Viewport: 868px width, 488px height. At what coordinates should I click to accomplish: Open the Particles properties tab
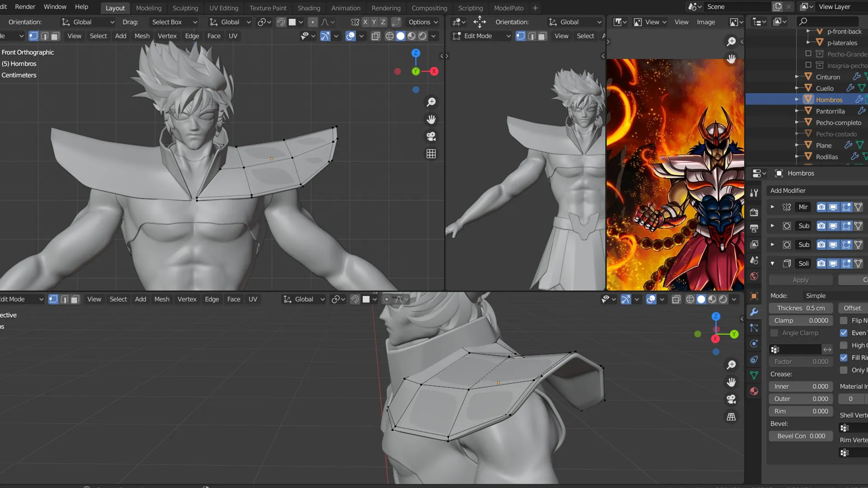coord(754,328)
